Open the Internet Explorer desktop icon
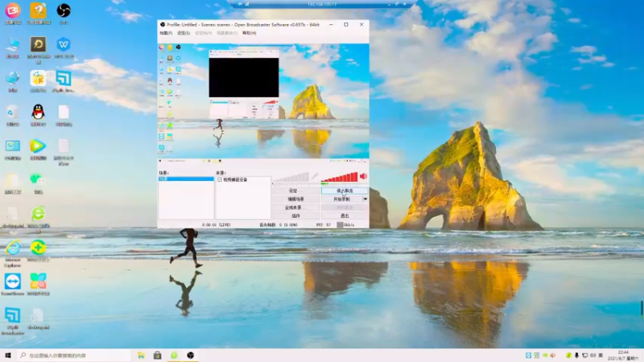The image size is (644, 362). click(12, 248)
